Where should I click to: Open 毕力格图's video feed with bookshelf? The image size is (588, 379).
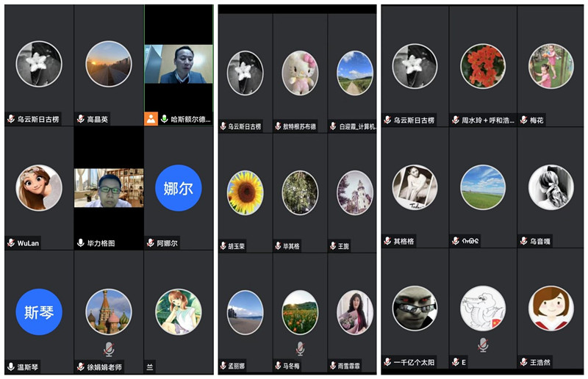(x=109, y=188)
